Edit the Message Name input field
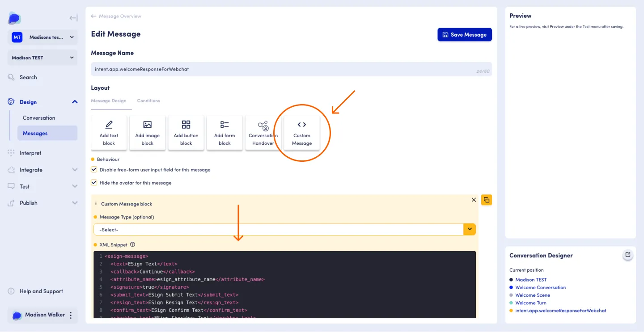Screen dimensions: 644x332 tap(291, 69)
